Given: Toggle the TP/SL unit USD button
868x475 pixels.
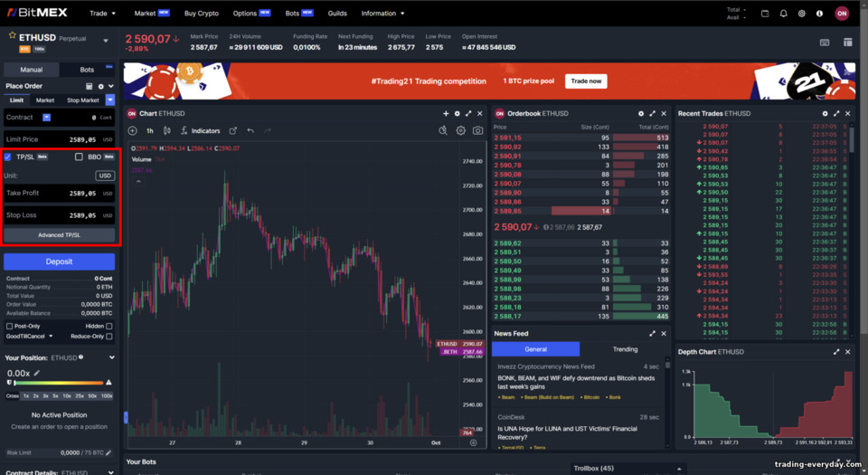Looking at the screenshot, I should tap(105, 176).
